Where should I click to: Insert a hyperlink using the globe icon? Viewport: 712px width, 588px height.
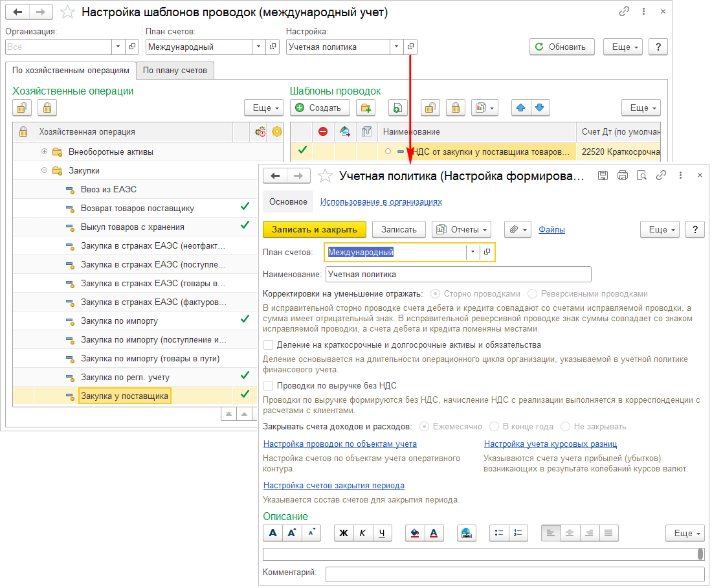click(466, 533)
